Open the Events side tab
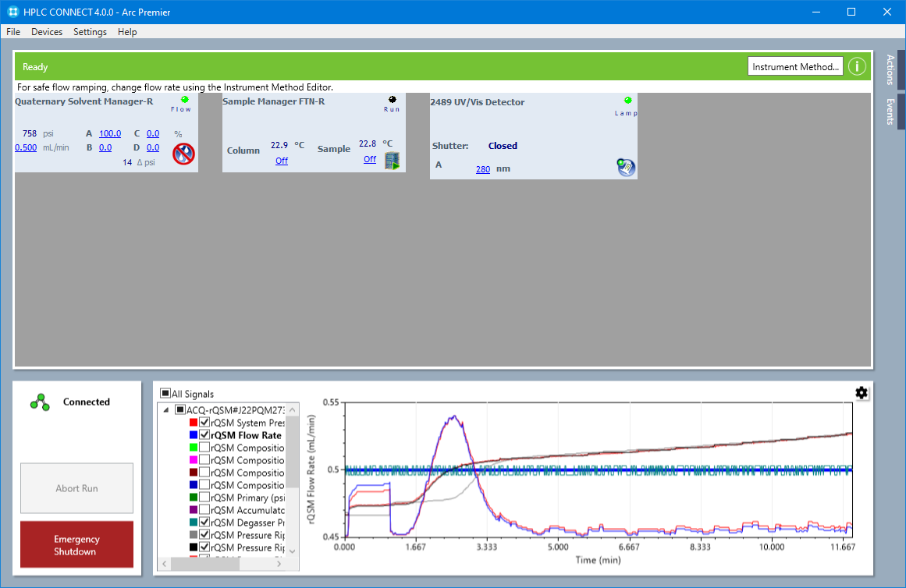Viewport: 906px width, 588px height. [x=890, y=112]
